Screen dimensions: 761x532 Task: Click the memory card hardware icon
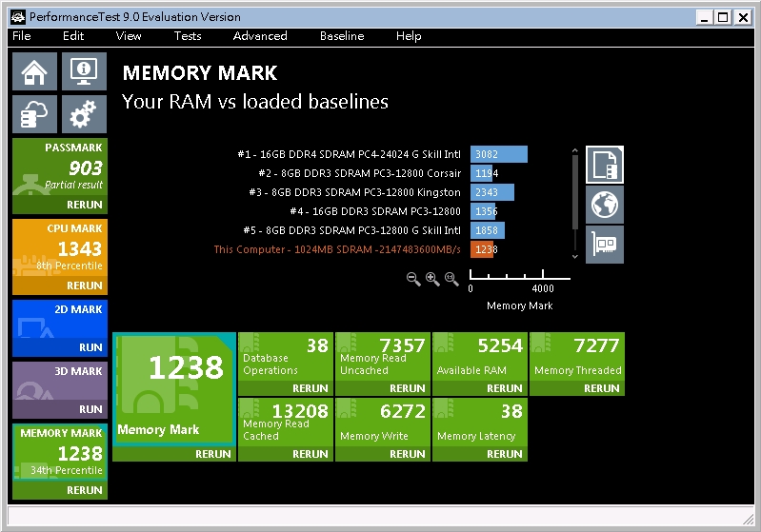coord(605,245)
